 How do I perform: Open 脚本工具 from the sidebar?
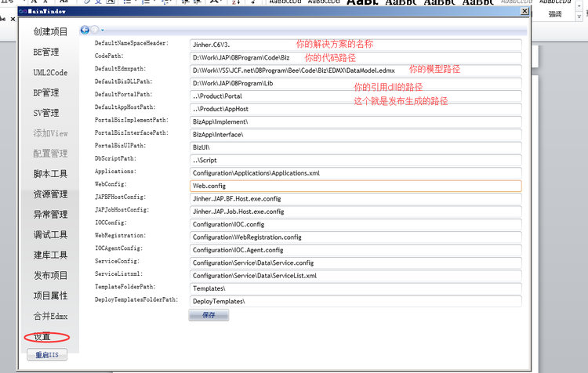(50, 173)
